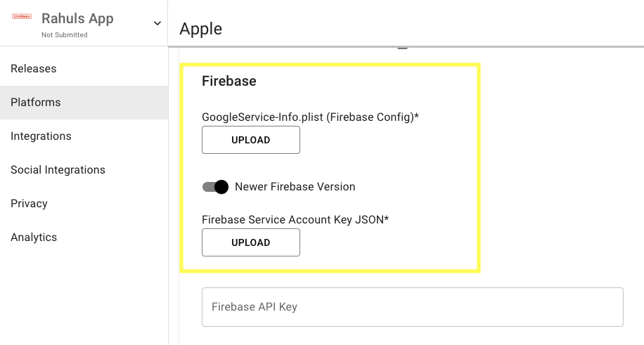Image resolution: width=644 pixels, height=345 pixels.
Task: Click the red CricMania app logo
Action: point(22,16)
